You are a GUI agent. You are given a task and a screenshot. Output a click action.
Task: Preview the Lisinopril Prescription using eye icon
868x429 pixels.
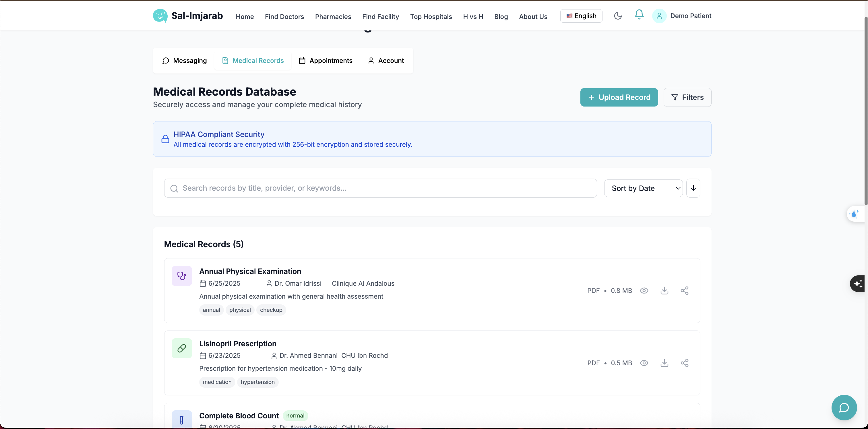pos(644,363)
